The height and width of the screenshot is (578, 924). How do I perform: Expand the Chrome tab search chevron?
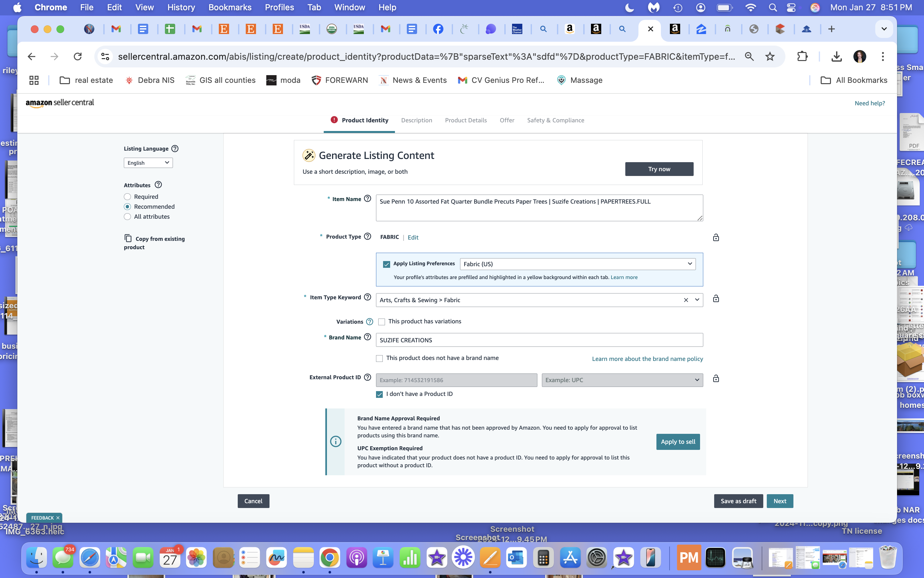point(884,29)
